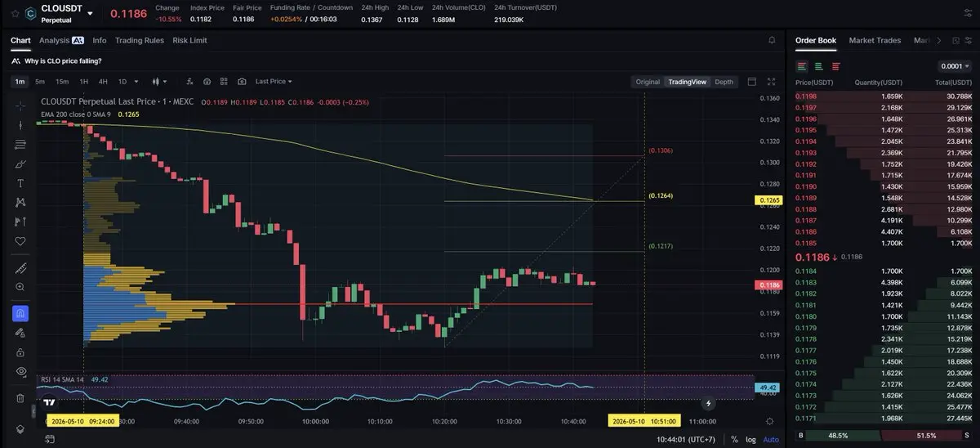Expand chart to fullscreen
Screen dimensions: 980x448
tap(771, 82)
